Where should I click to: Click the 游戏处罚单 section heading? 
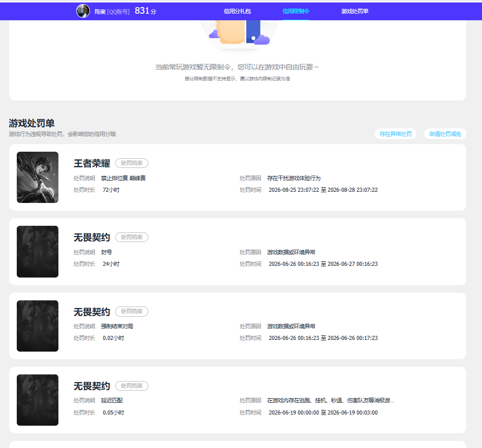(31, 123)
